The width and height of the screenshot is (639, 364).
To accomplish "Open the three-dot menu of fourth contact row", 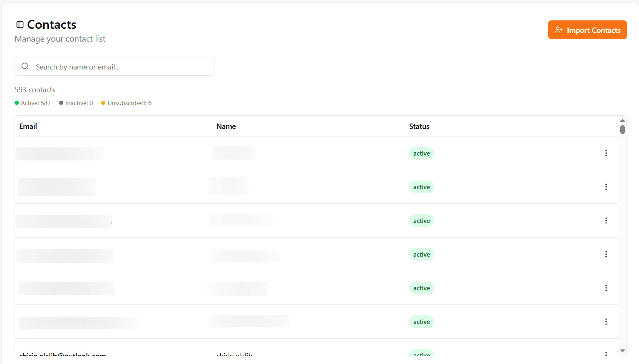I will (606, 254).
